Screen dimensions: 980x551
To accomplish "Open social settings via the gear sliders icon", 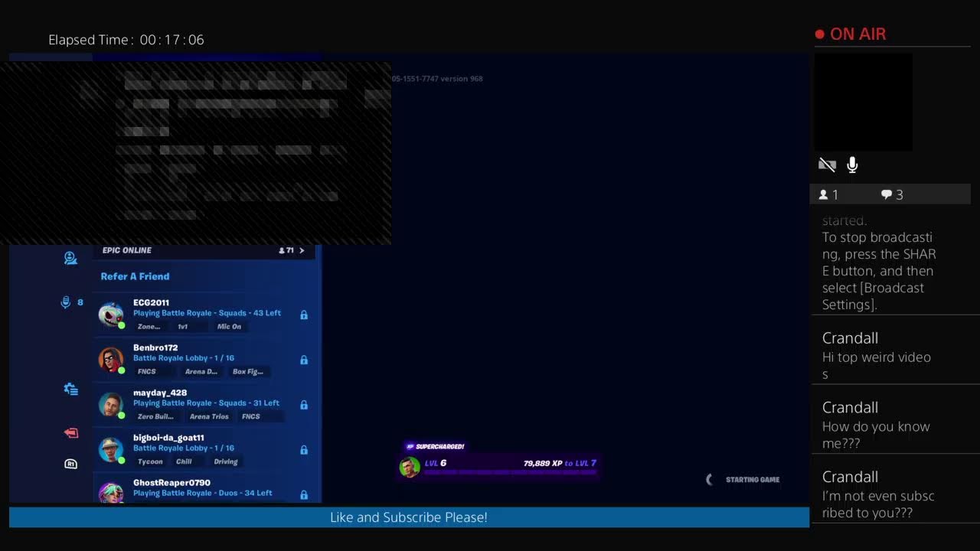I will [x=70, y=389].
